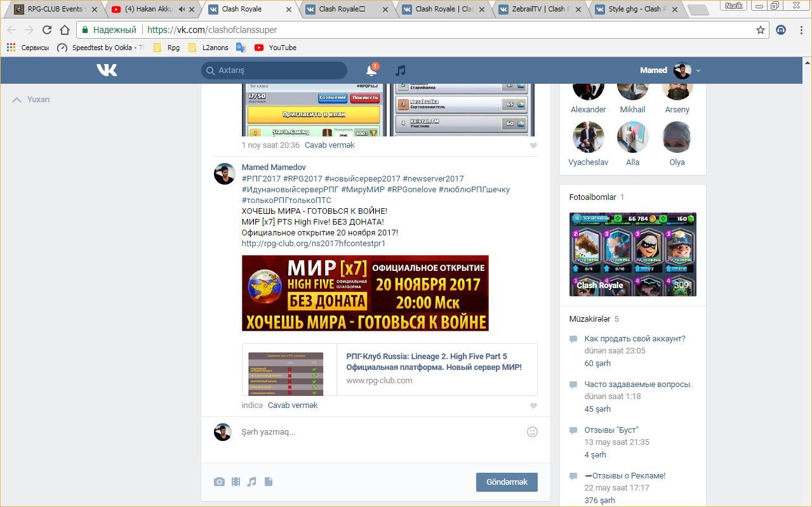Open VK logo home page

pyautogui.click(x=107, y=70)
